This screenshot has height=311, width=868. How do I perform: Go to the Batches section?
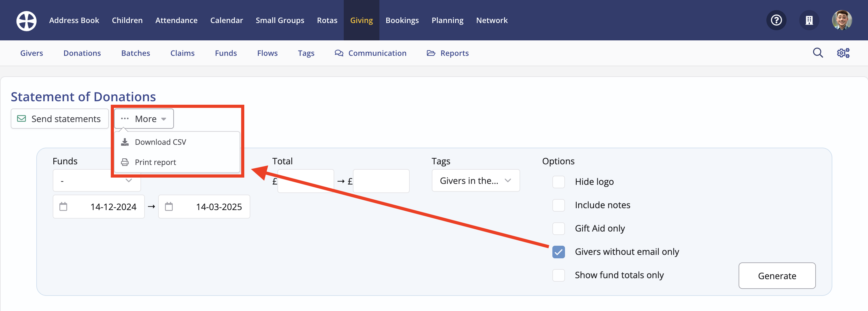coord(135,53)
